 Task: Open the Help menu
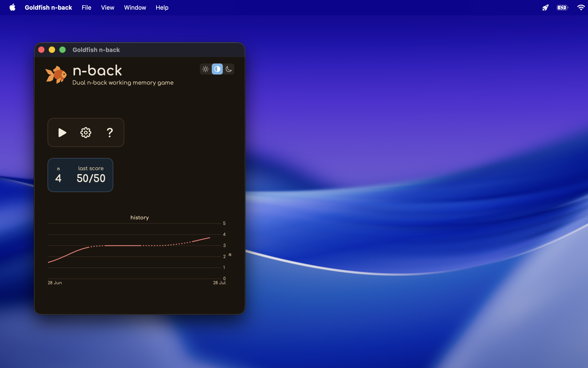(x=162, y=8)
